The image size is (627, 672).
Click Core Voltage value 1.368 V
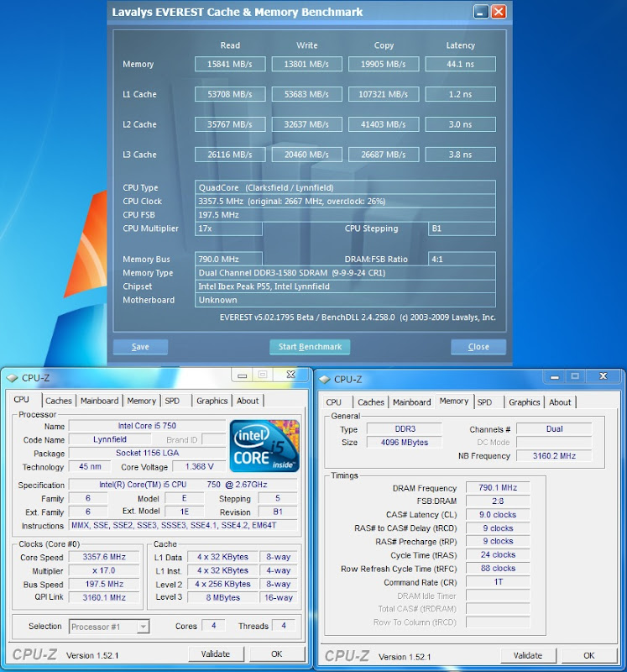199,466
